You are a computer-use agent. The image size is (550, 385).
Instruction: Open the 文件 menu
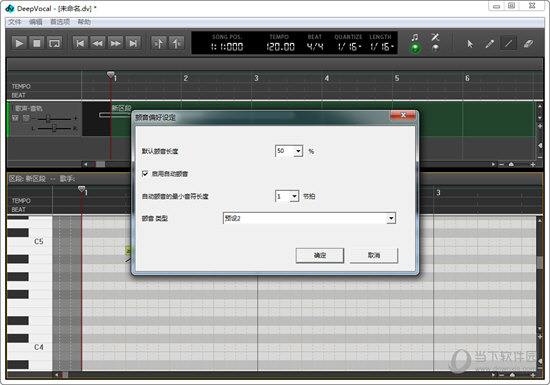[15, 22]
